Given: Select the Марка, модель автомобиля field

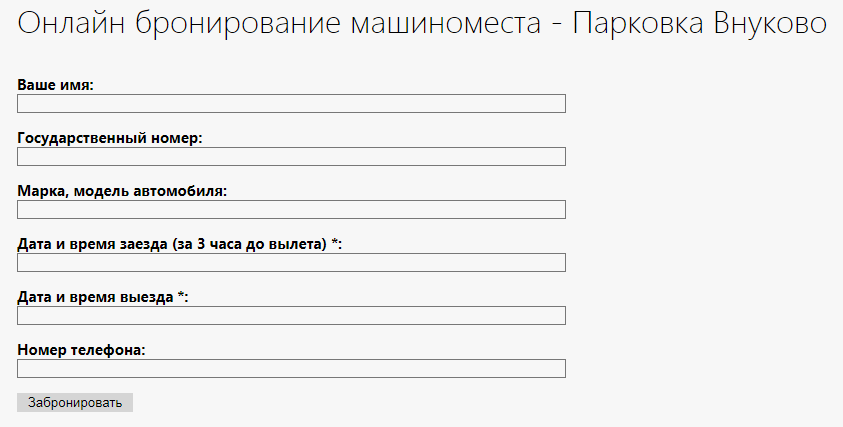Looking at the screenshot, I should [291, 209].
